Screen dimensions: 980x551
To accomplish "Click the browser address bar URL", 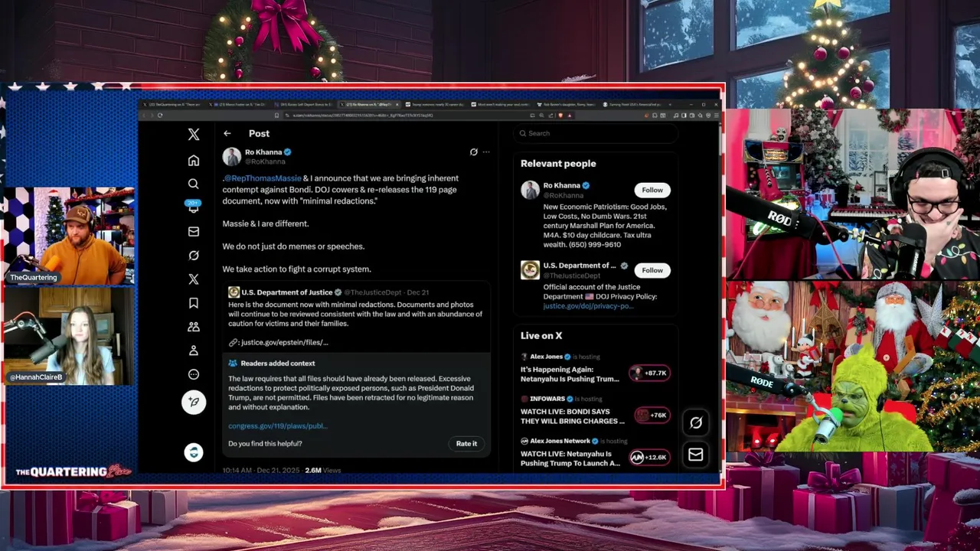I will pos(363,116).
